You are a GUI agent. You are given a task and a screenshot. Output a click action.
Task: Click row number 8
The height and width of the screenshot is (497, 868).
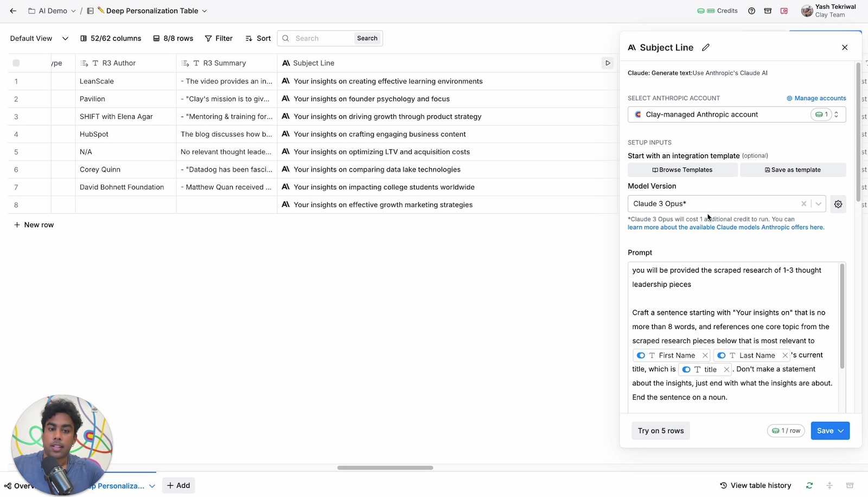point(16,205)
